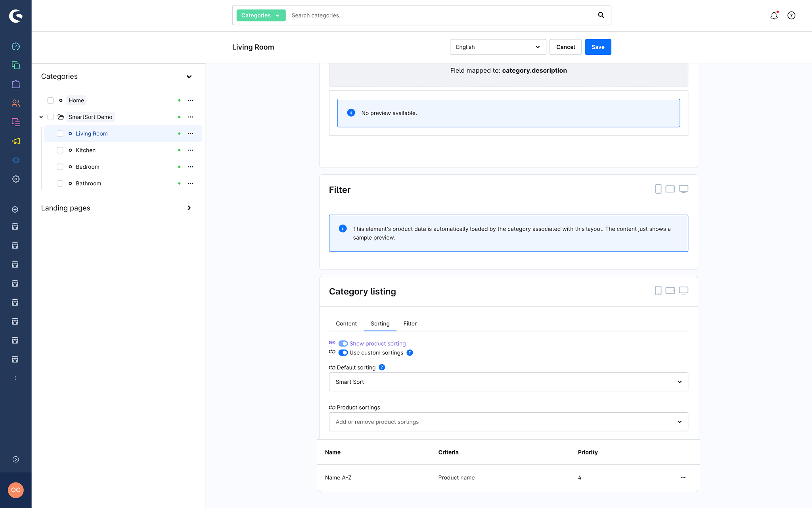Image resolution: width=812 pixels, height=508 pixels.
Task: Open more sales channels vertical dots
Action: (15, 378)
